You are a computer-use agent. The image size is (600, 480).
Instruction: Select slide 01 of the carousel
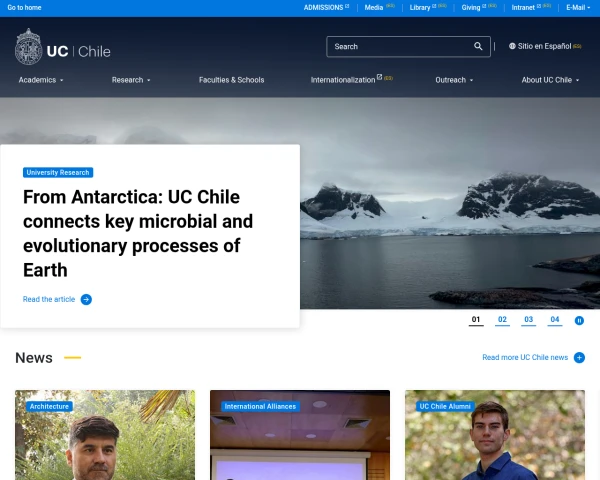476,320
